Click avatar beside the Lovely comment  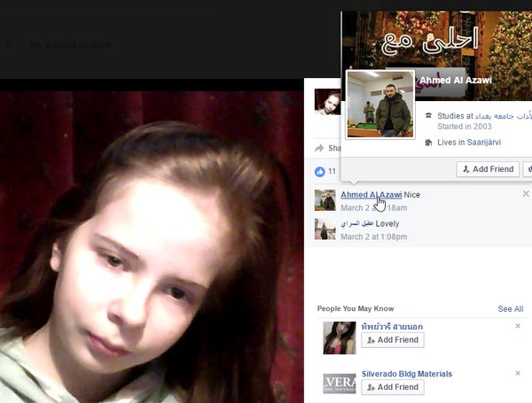click(x=325, y=229)
